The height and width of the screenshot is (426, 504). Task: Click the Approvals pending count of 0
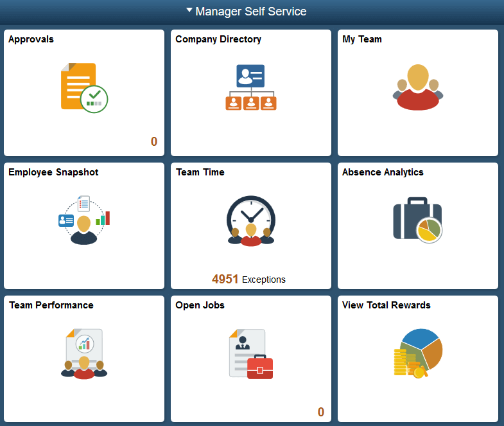[154, 142]
